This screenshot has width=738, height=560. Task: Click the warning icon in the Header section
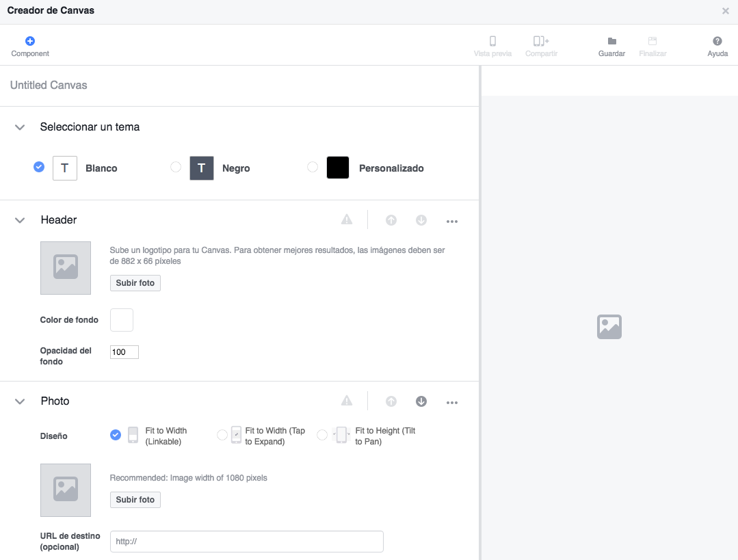coord(347,219)
